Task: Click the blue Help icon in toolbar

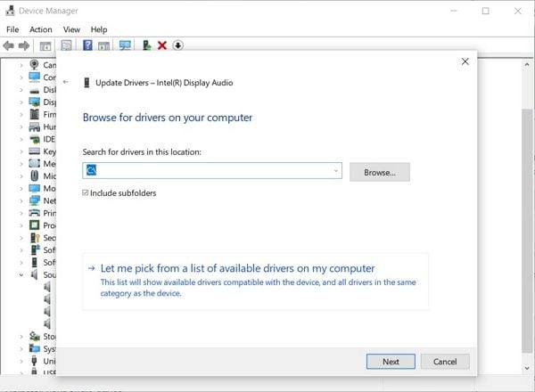Action: [x=87, y=45]
